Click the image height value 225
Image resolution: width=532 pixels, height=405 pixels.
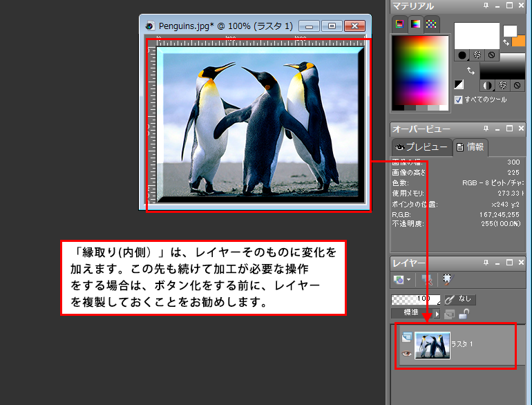pyautogui.click(x=513, y=173)
